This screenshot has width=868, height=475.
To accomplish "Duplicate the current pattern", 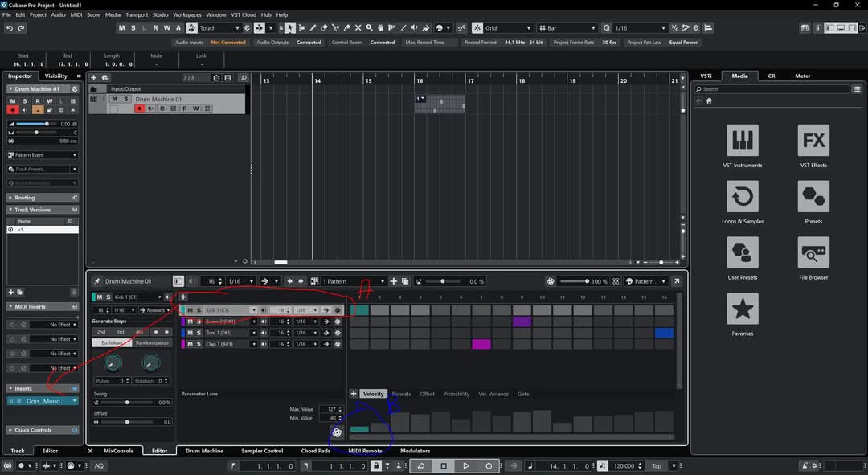I will (x=405, y=281).
